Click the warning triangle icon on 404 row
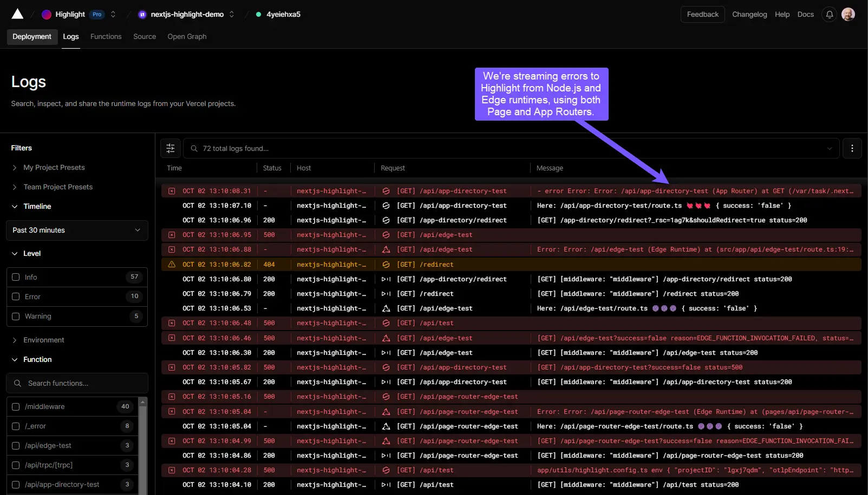 172,265
